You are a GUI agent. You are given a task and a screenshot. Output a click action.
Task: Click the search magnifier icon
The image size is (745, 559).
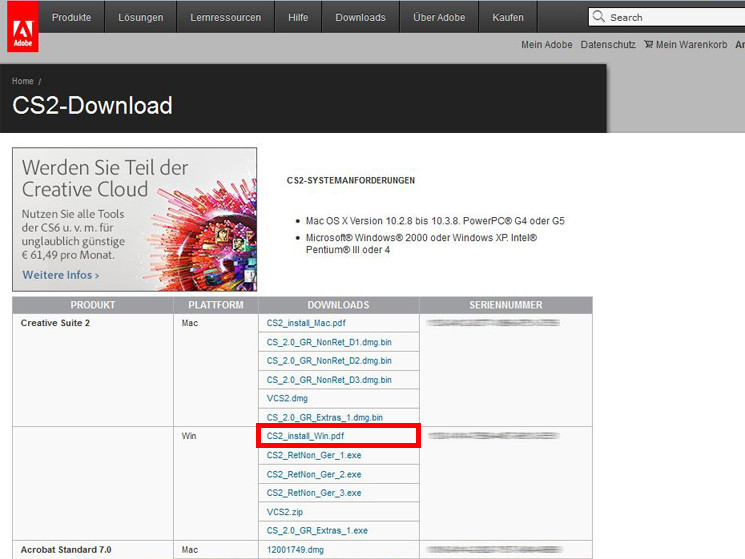click(x=599, y=17)
